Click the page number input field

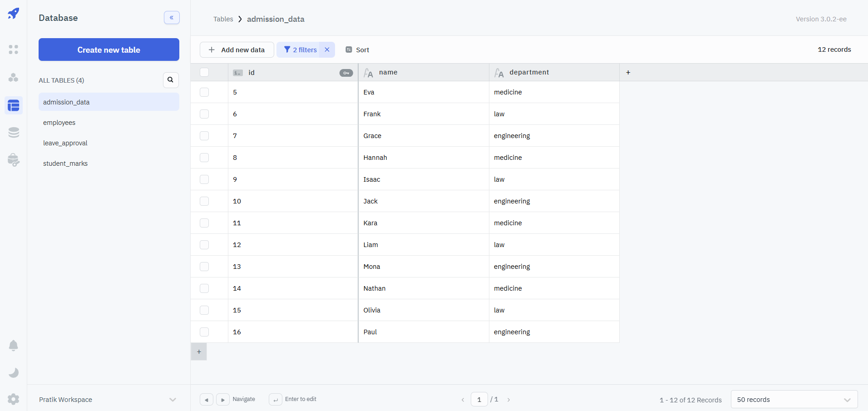pos(479,400)
